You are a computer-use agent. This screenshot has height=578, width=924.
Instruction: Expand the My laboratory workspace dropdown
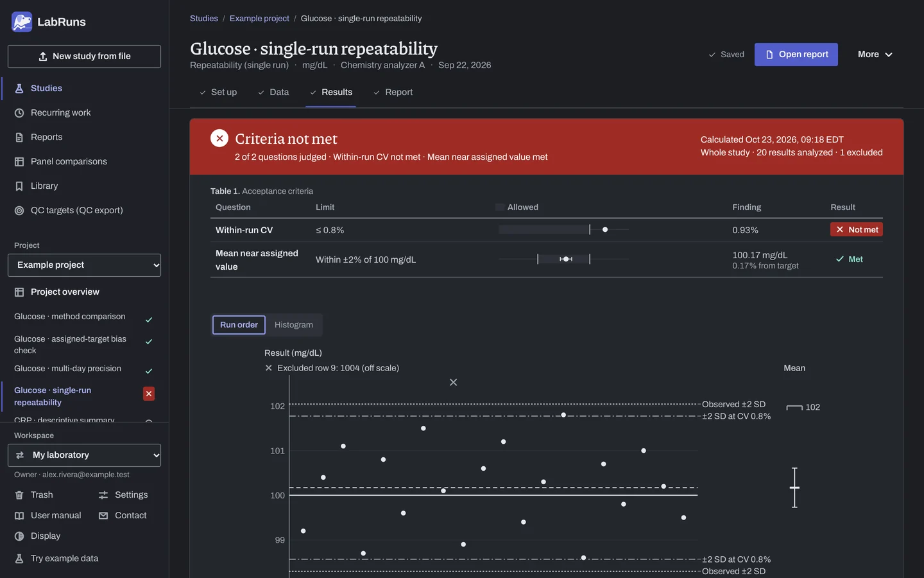(x=84, y=455)
